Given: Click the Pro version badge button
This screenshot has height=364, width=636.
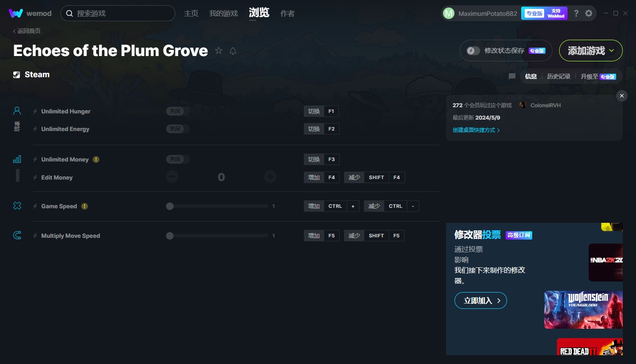Looking at the screenshot, I should [x=534, y=13].
